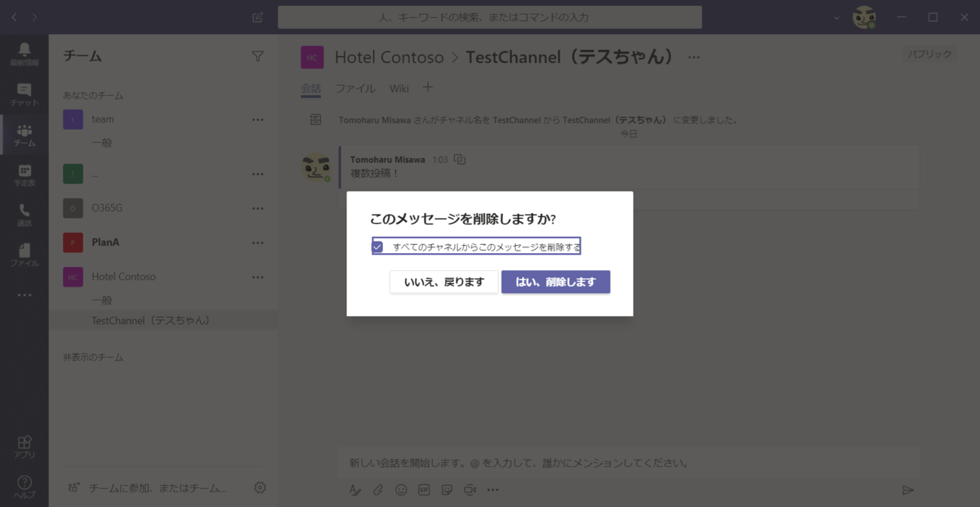
Task: Open more options for the team
Action: tap(258, 119)
